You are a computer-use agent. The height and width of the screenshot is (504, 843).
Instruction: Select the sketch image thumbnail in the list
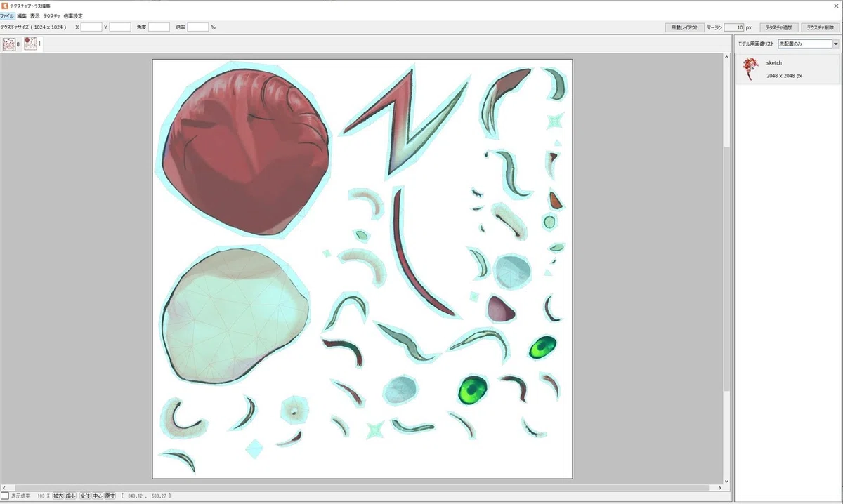[x=751, y=69]
